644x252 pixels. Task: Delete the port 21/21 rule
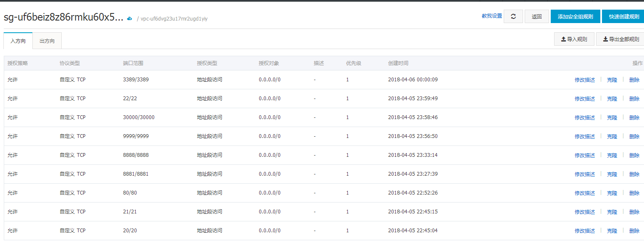[634, 212]
